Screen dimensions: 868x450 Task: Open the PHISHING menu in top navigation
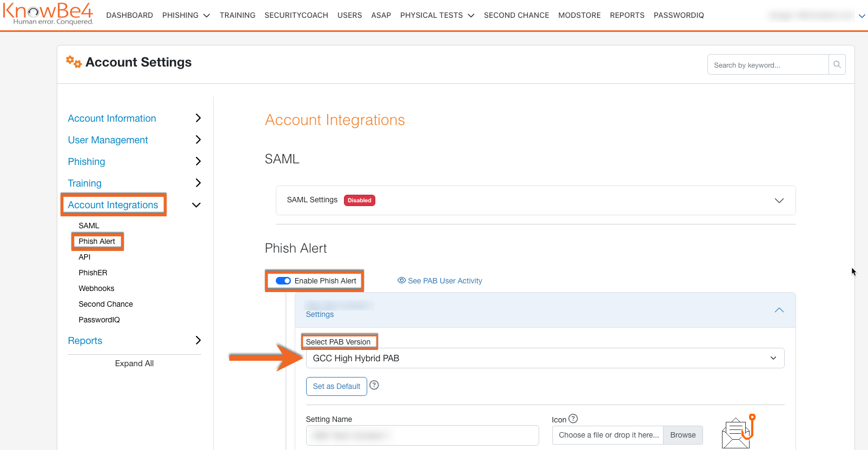(185, 15)
